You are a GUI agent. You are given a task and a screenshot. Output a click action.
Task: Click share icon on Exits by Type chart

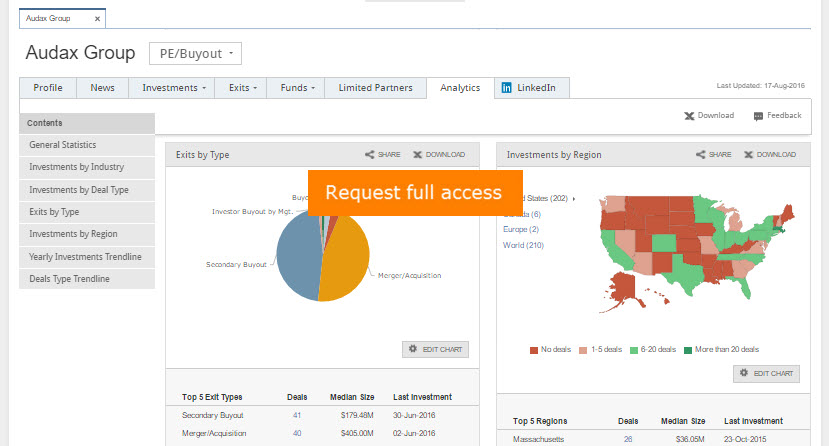point(369,155)
